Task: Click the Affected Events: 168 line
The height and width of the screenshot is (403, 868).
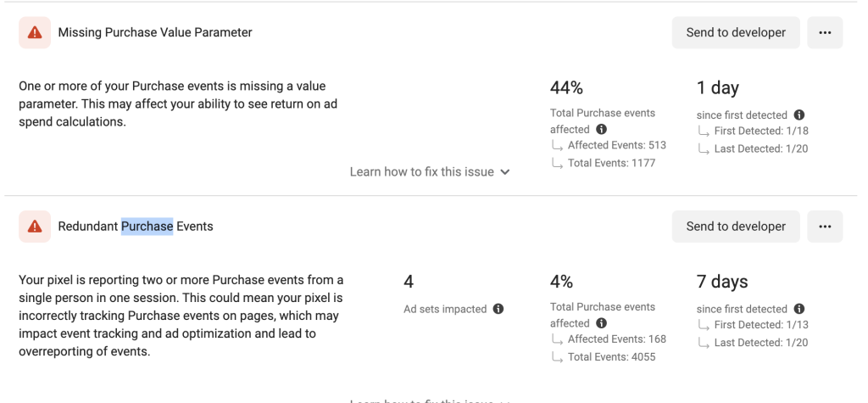Action: coord(616,339)
